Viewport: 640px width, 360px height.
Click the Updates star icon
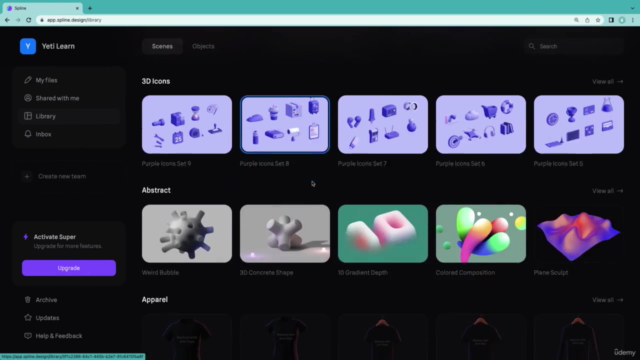[x=28, y=318]
